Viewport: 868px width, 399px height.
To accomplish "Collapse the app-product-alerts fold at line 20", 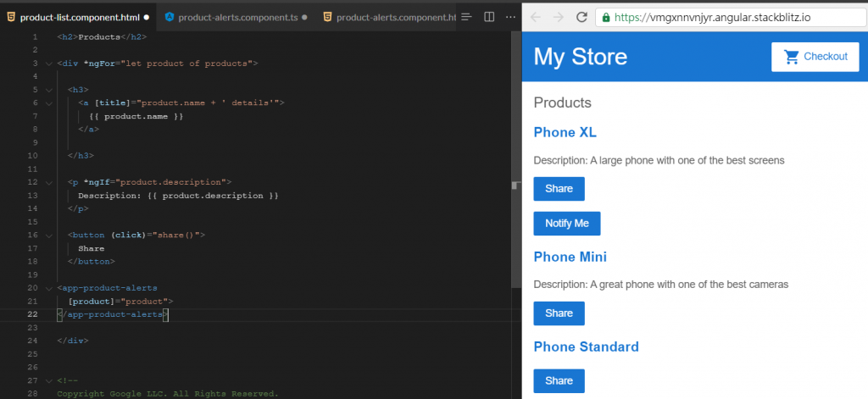I will tap(48, 288).
